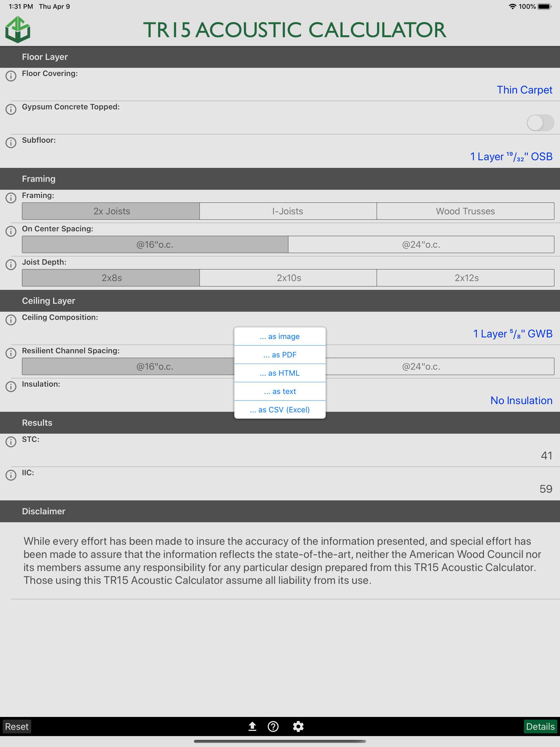Show info for Resilient Channel Spacing
The height and width of the screenshot is (747, 560).
[11, 353]
